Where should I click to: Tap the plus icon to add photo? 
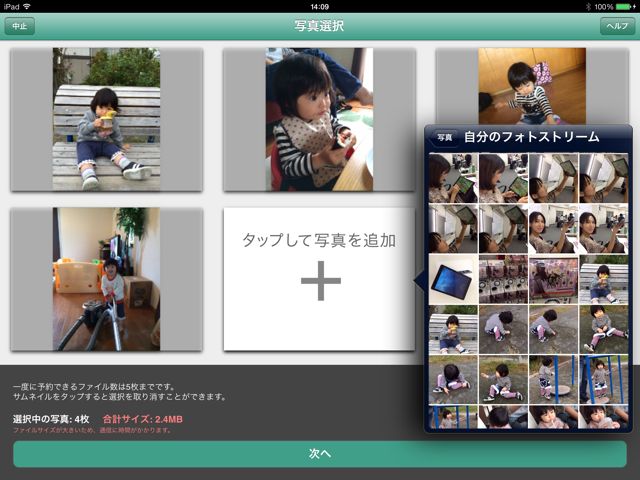(x=321, y=281)
